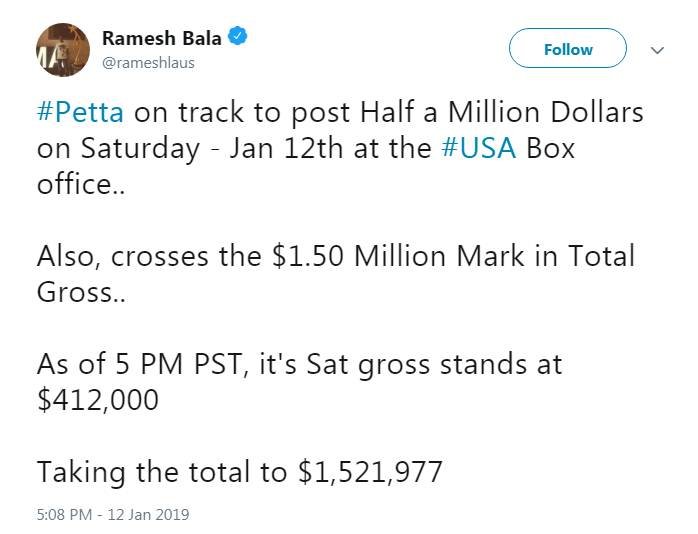Image resolution: width=698 pixels, height=534 pixels.
Task: Open the @rameshlaus handle link
Action: click(148, 63)
